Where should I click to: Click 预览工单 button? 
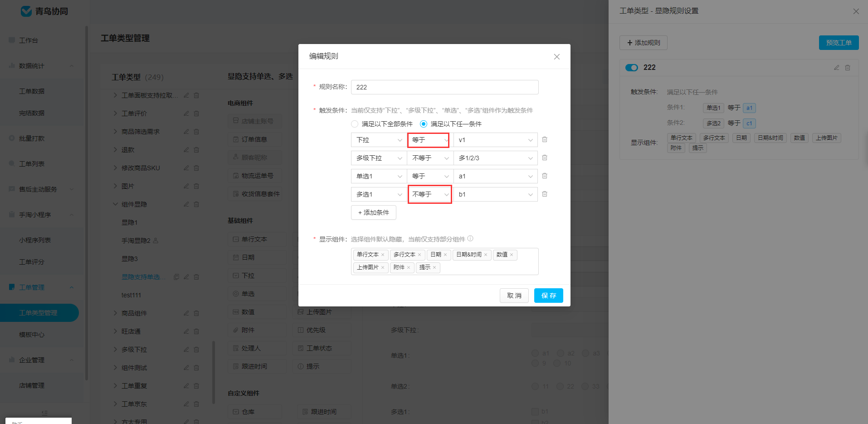pyautogui.click(x=839, y=43)
